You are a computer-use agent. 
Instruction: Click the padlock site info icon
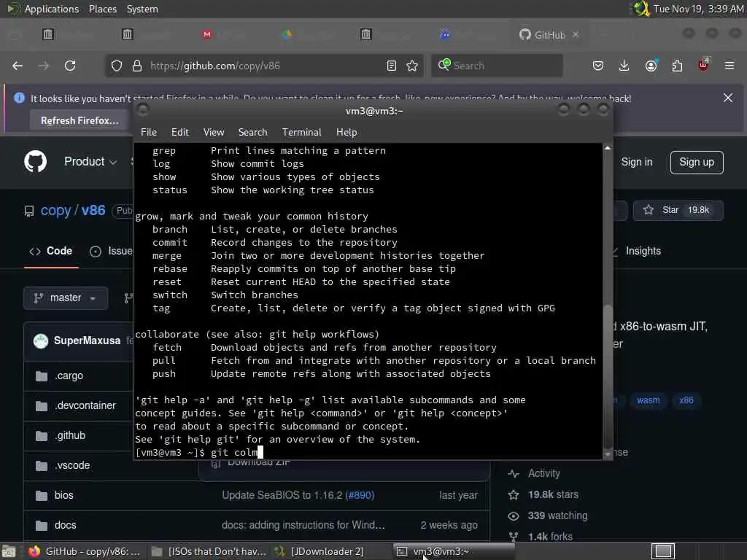(137, 66)
